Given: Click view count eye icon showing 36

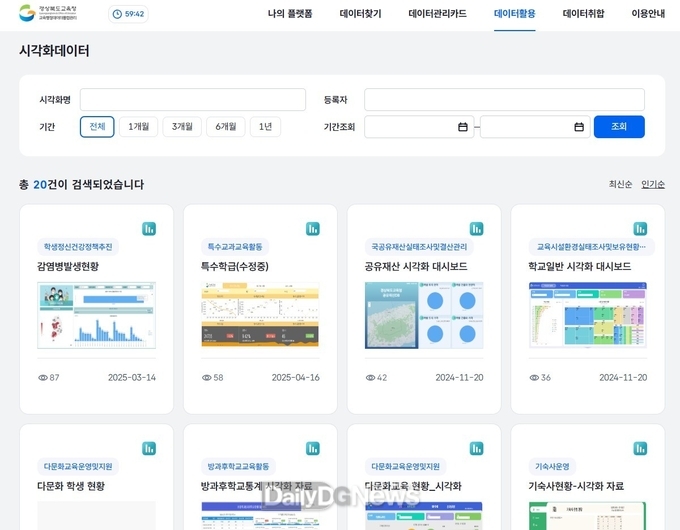Looking at the screenshot, I should coord(534,378).
